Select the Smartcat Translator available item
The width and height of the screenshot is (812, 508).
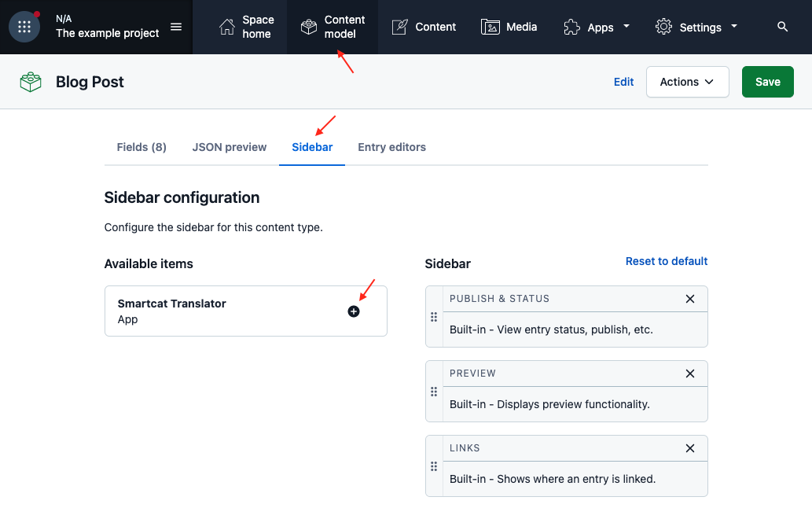(x=246, y=311)
